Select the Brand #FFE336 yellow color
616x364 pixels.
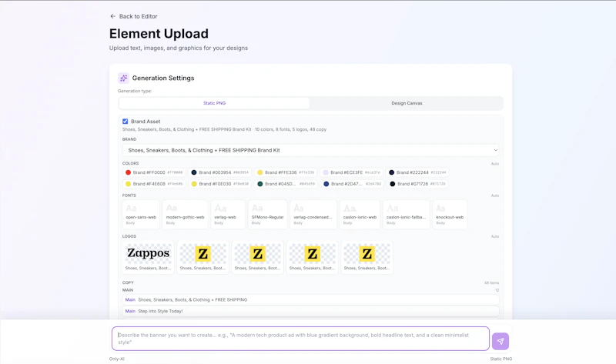point(286,172)
